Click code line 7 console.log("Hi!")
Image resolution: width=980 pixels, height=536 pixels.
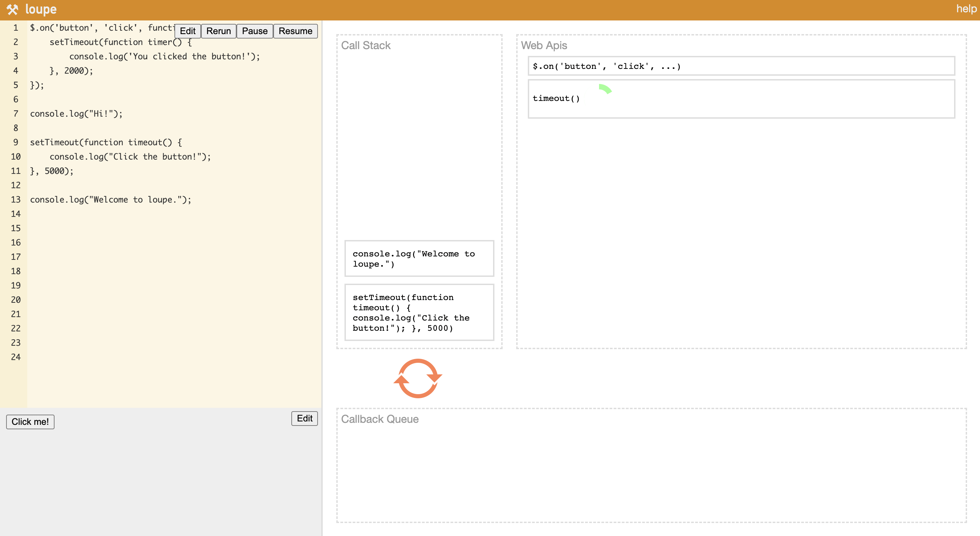[76, 114]
